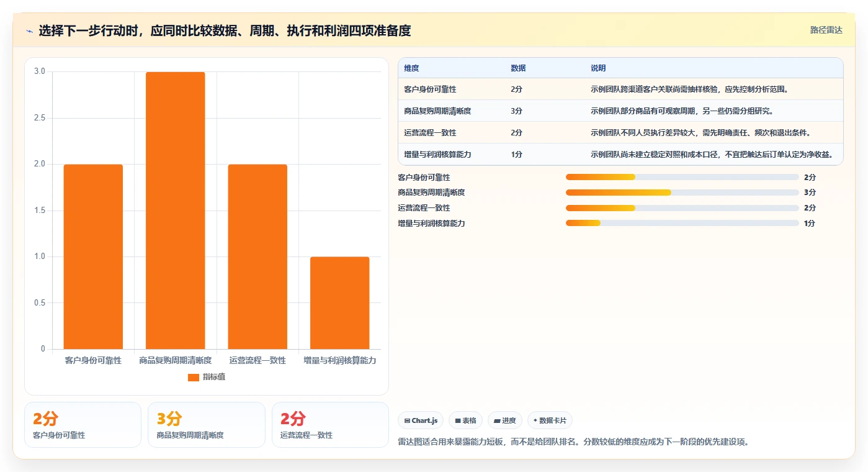Click the page title about 四项准备度
The image size is (868, 472).
click(x=225, y=31)
